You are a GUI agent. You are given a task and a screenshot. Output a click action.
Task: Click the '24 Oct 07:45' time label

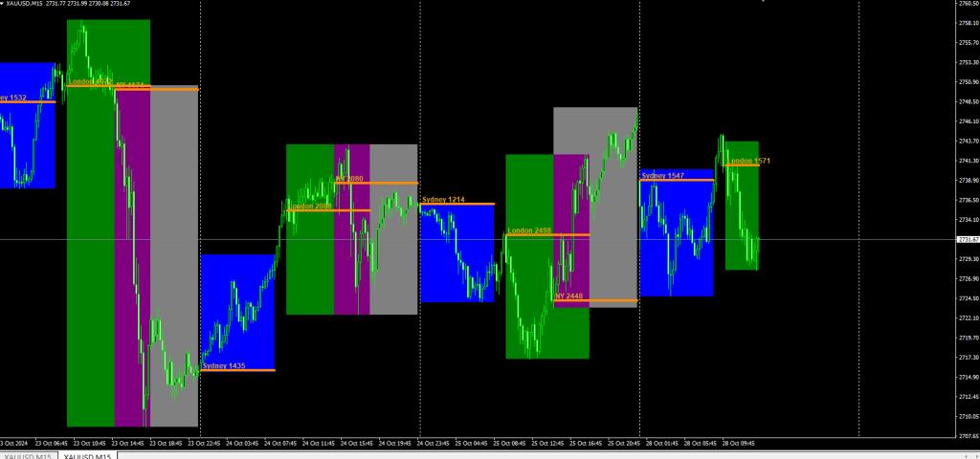pyautogui.click(x=280, y=444)
